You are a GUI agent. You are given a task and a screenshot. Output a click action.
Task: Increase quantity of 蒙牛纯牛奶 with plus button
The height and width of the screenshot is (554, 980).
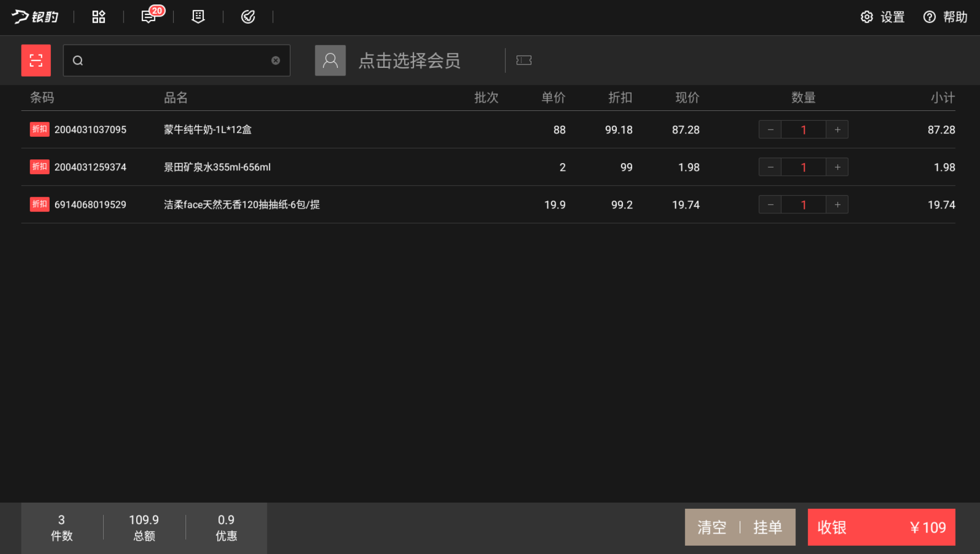(837, 129)
